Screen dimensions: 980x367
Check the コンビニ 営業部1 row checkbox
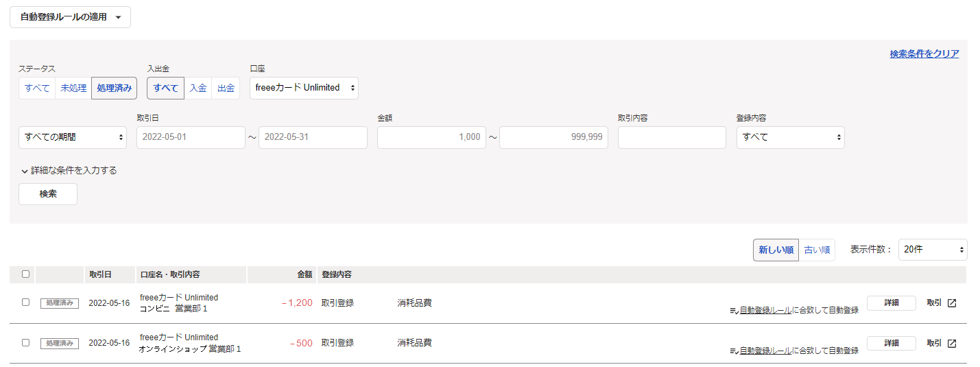point(25,302)
